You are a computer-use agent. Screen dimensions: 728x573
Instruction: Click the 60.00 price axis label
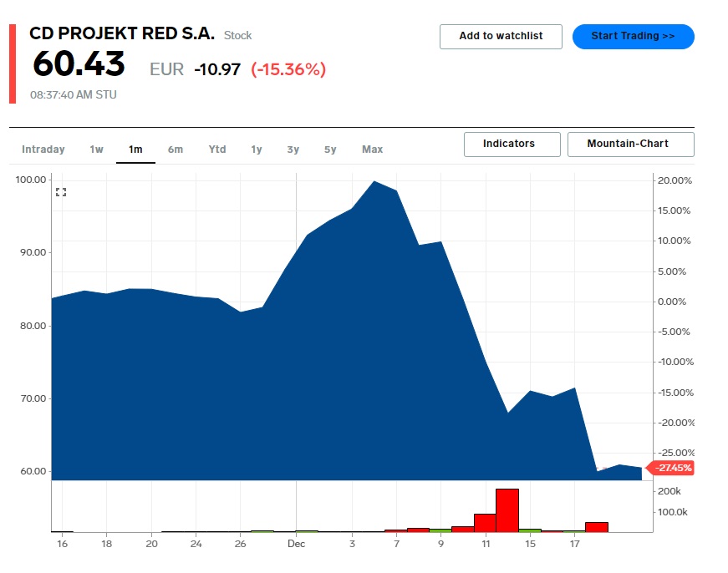point(33,471)
